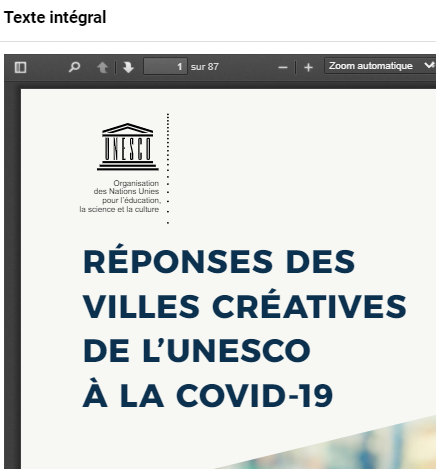Click the 'sur 87' page count label
This screenshot has width=436, height=469.
pos(205,67)
